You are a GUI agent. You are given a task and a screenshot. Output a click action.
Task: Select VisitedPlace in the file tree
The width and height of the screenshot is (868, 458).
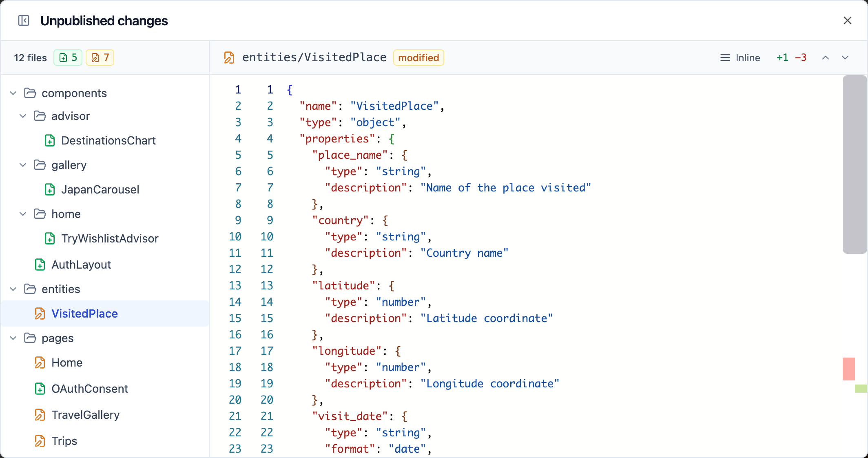pyautogui.click(x=105, y=313)
